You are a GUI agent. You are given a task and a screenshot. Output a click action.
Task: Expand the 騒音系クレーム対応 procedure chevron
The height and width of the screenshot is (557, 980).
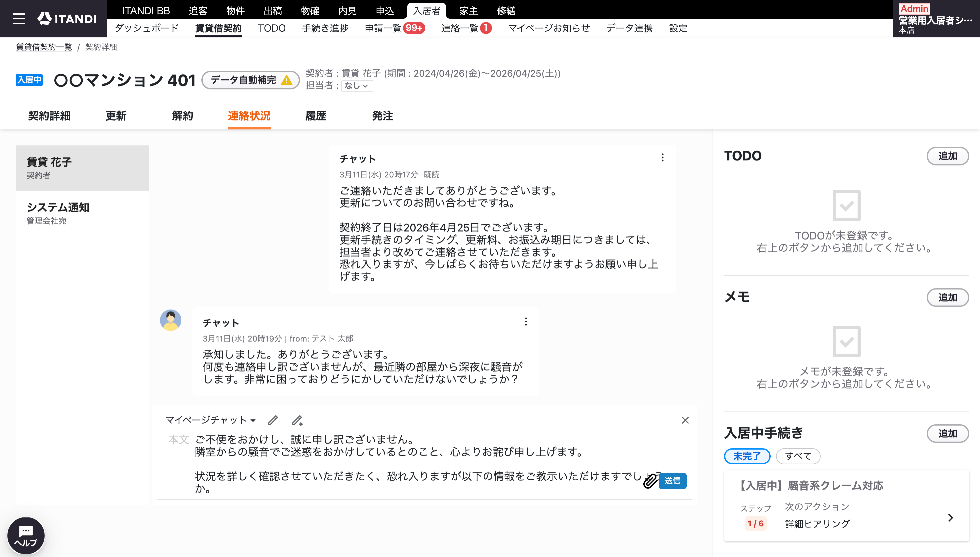(x=950, y=518)
